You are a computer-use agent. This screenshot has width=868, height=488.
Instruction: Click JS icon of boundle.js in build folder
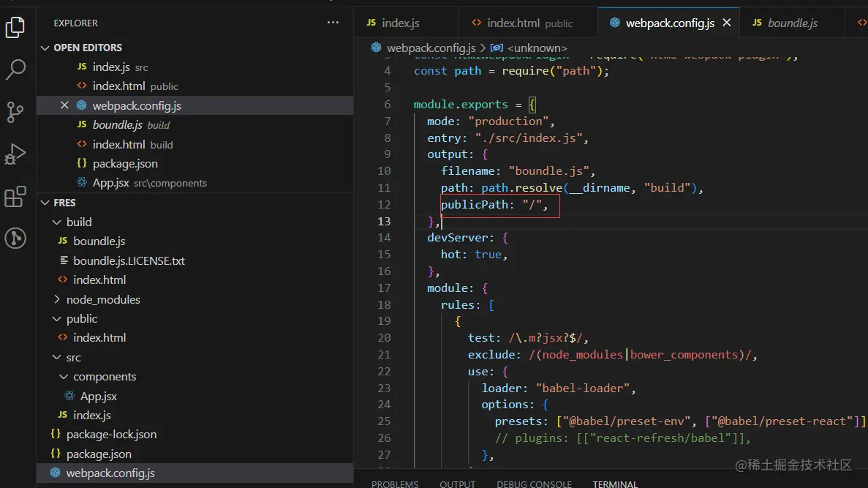(63, 241)
